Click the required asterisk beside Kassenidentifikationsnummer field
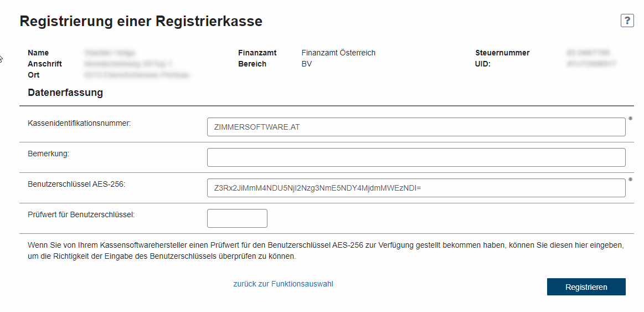The image size is (644, 312). coord(630,119)
